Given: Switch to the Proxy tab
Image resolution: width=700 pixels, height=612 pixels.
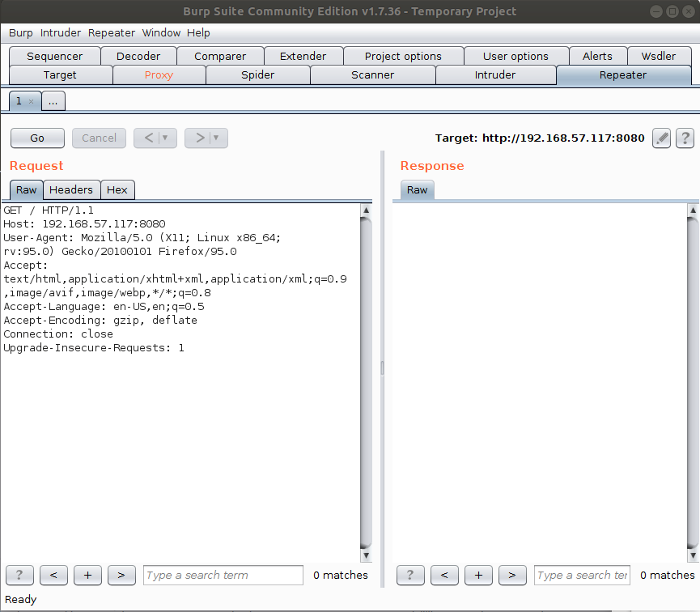Looking at the screenshot, I should point(159,75).
